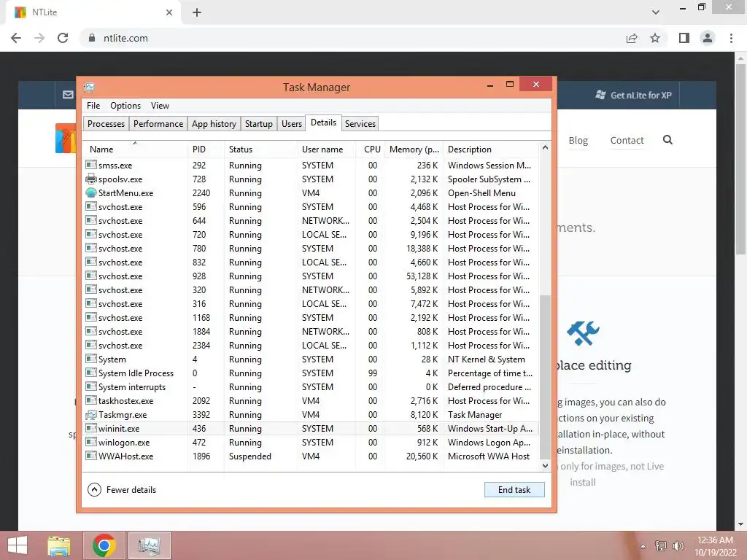Switch to the Users tab
This screenshot has width=747, height=560.
pyautogui.click(x=292, y=124)
